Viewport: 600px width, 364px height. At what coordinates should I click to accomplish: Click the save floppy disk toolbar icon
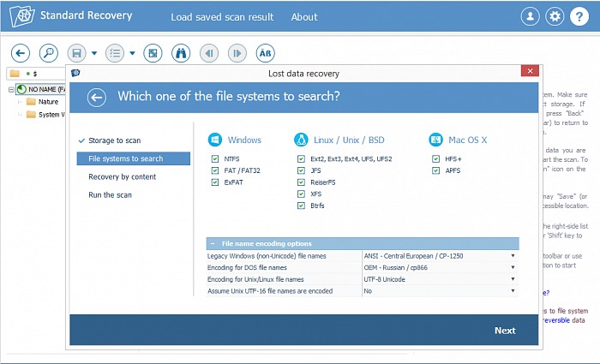tap(77, 53)
